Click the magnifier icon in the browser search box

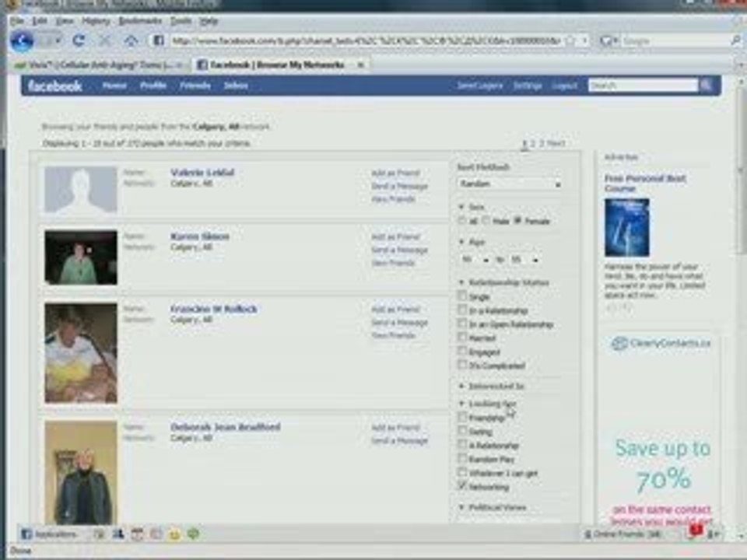(736, 41)
